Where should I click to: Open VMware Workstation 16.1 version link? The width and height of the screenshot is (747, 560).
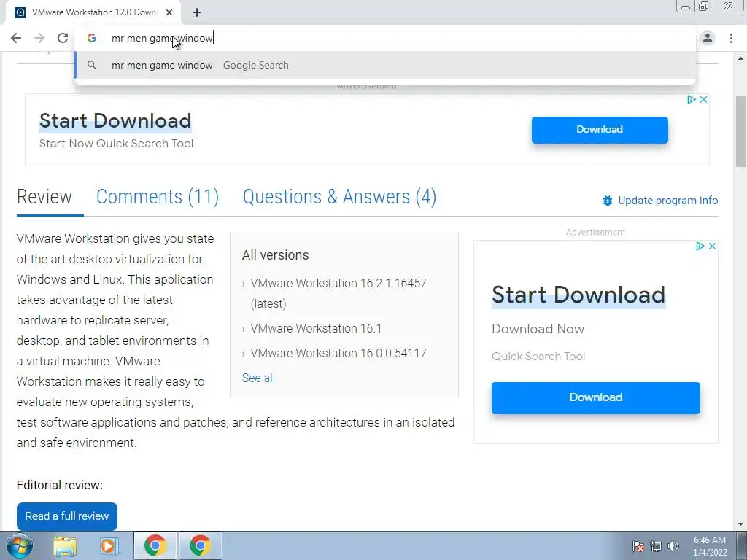pos(316,329)
